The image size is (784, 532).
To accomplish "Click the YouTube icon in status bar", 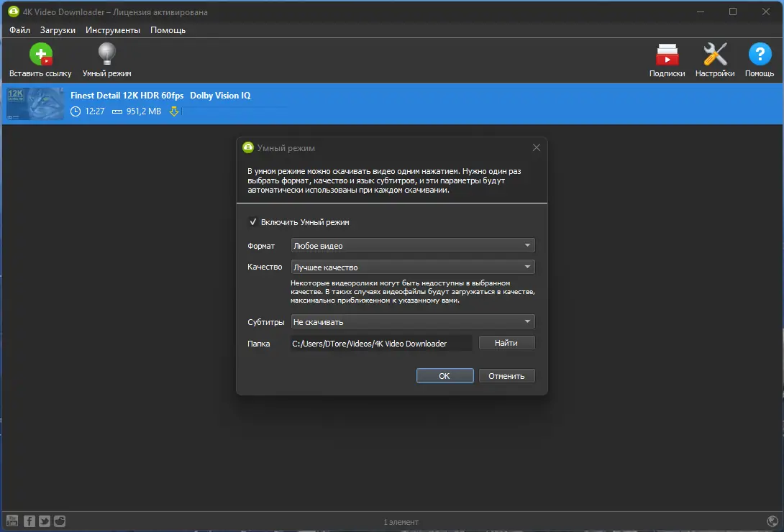I will click(12, 521).
